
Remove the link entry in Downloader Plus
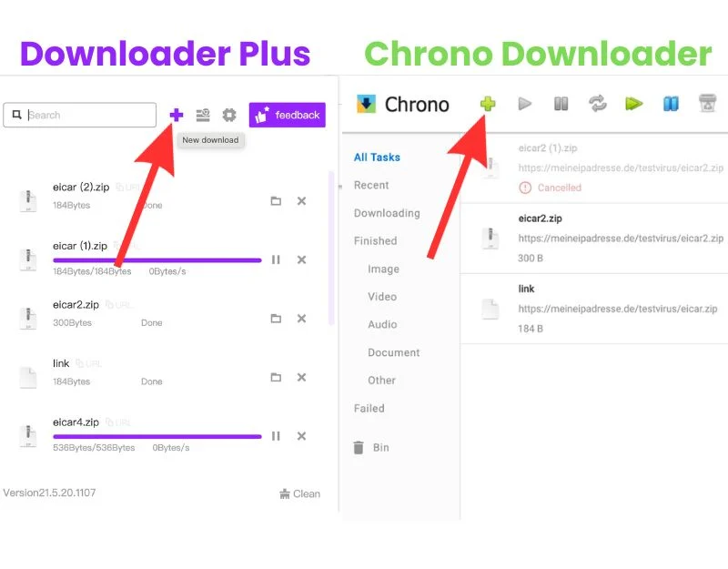[x=302, y=377]
